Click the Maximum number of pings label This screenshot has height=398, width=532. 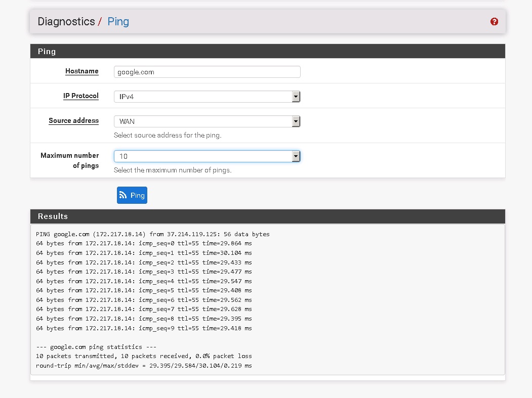(x=70, y=160)
